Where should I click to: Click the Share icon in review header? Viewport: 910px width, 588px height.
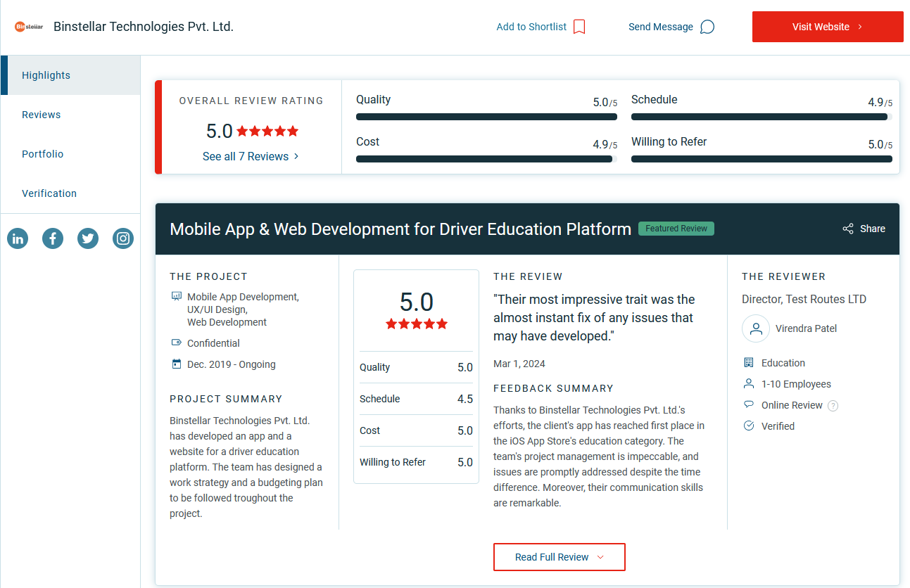[848, 229]
